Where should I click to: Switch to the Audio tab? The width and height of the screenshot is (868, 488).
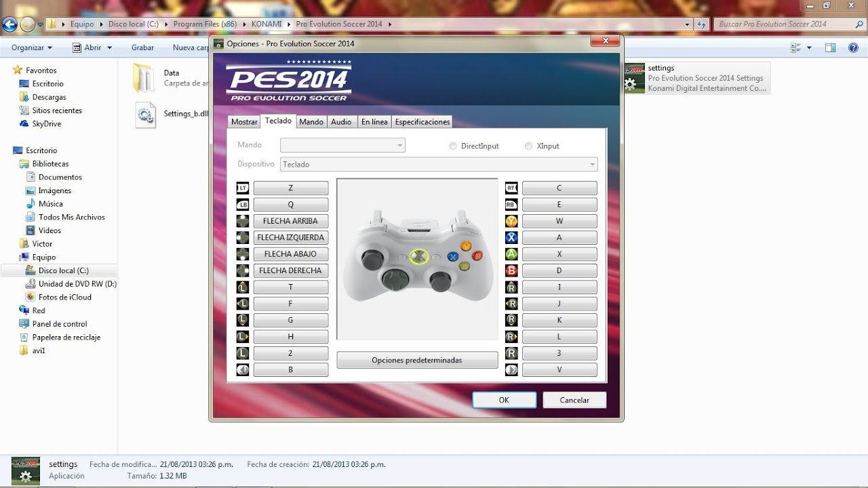pyautogui.click(x=341, y=122)
